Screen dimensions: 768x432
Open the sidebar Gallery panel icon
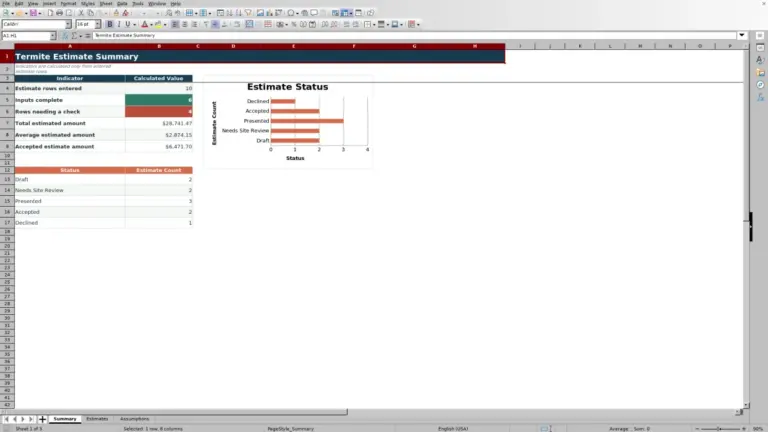pyautogui.click(x=760, y=72)
